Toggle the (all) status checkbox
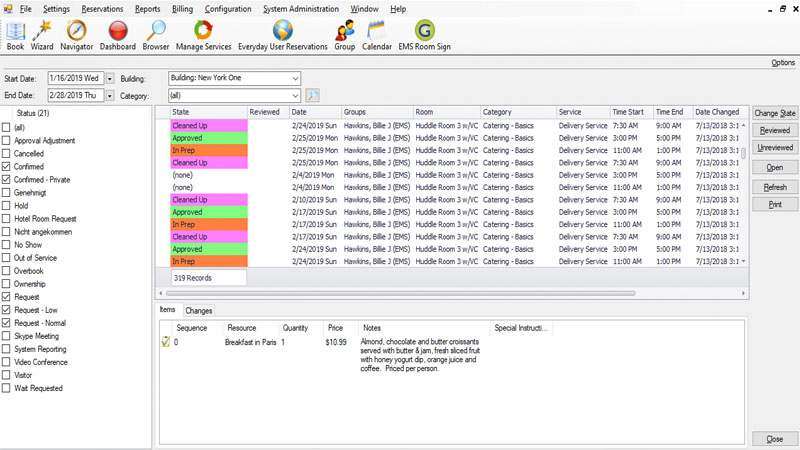The image size is (800, 450). pos(6,128)
